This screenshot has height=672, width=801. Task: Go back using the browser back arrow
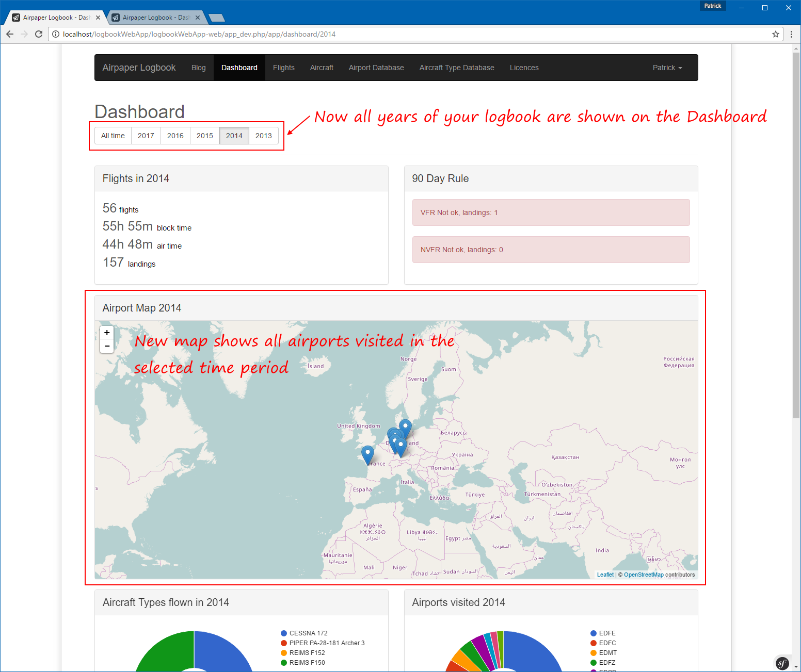(10, 34)
